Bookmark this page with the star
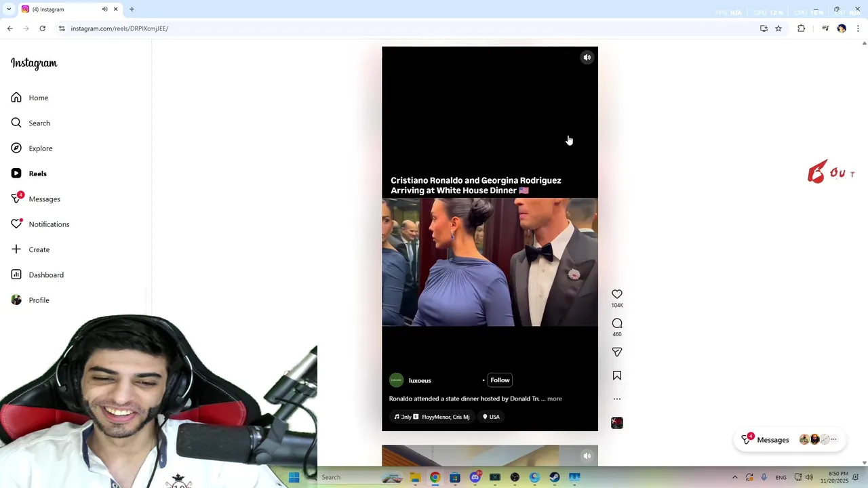The image size is (868, 488). click(x=778, y=28)
